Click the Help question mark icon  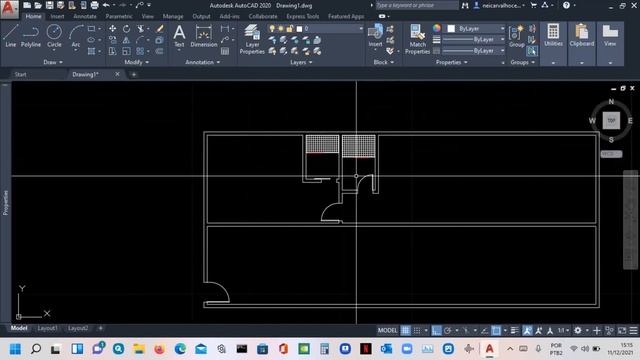566,5
